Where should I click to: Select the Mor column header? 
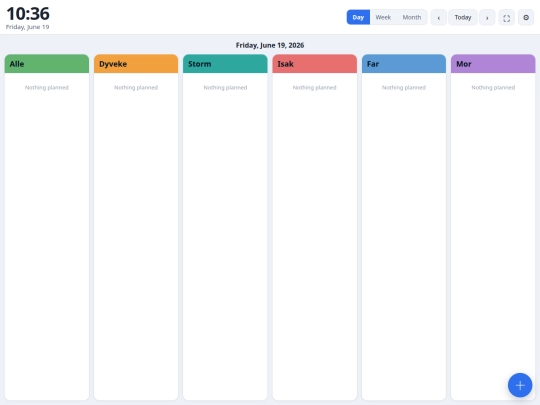(493, 64)
